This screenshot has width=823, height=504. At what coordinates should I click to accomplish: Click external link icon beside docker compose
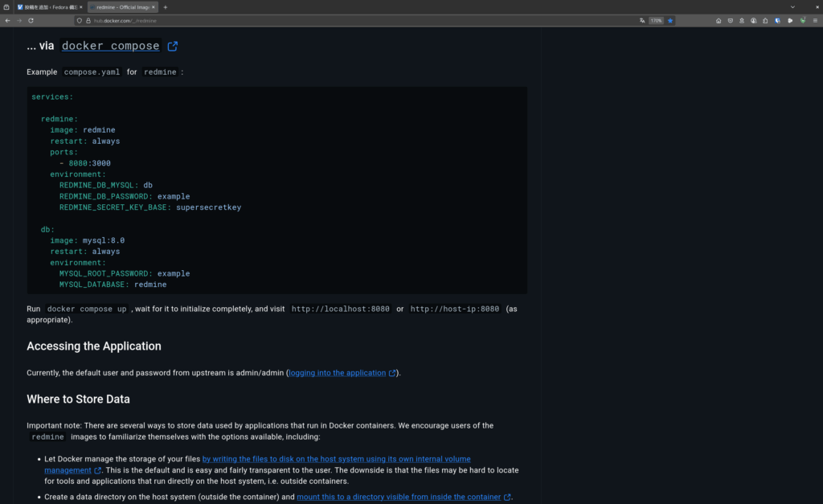173,46
